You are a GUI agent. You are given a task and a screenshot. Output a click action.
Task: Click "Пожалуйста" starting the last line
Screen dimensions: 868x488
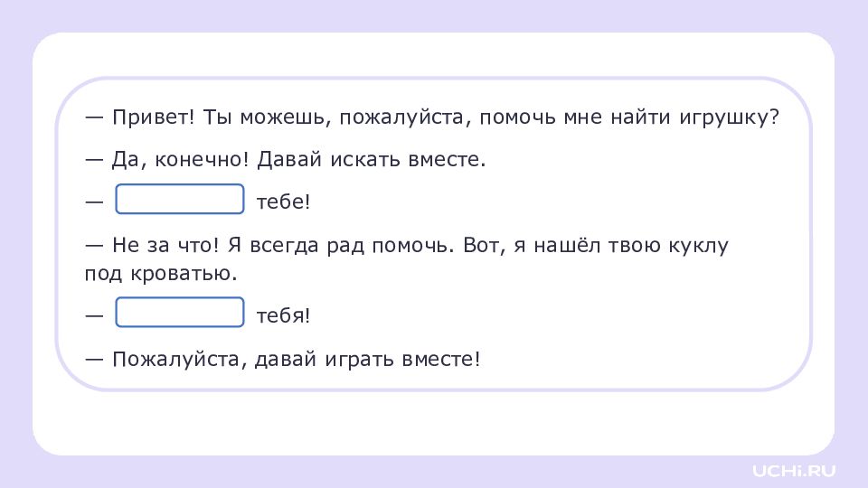[x=175, y=360]
